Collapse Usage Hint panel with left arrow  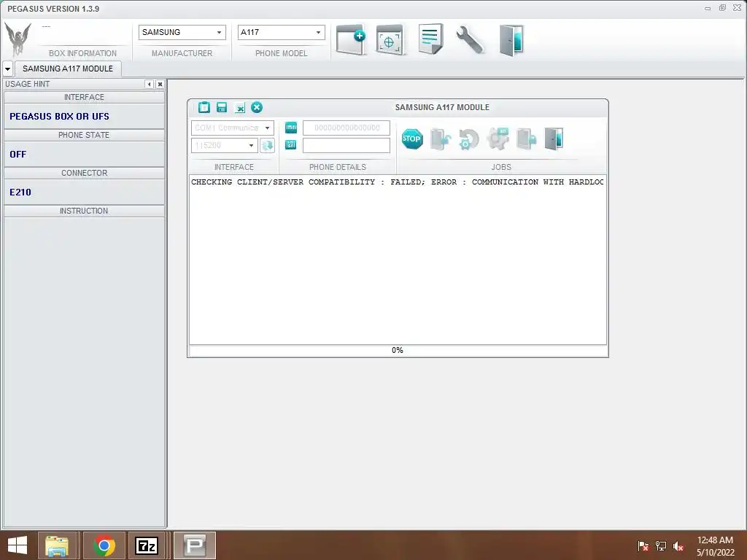[x=149, y=85]
